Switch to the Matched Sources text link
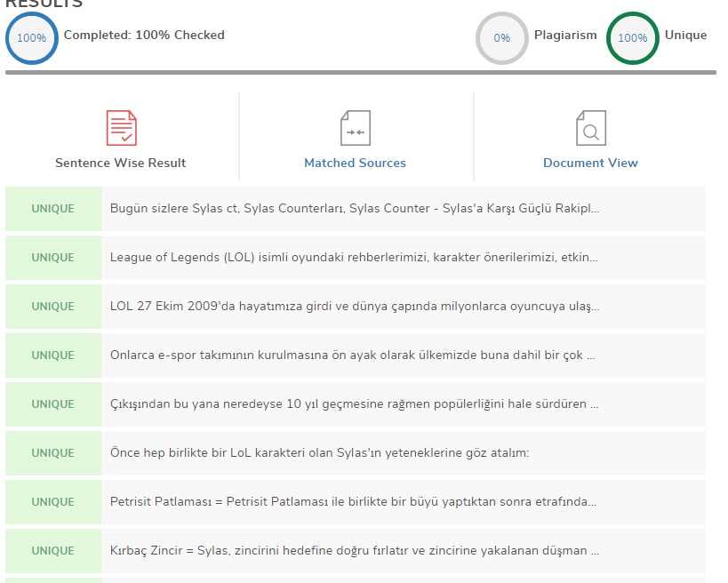Image resolution: width=728 pixels, height=583 pixels. point(355,163)
